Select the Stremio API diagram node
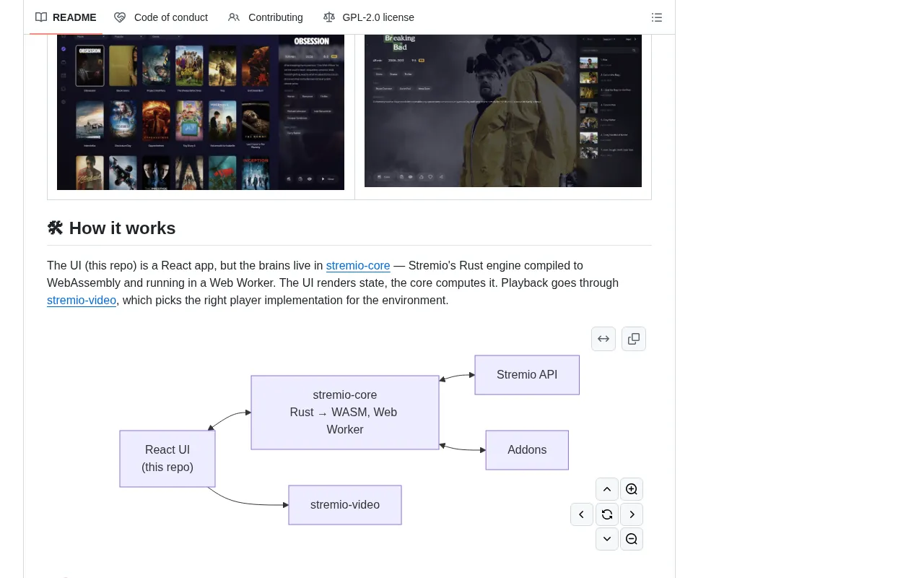 click(x=527, y=375)
